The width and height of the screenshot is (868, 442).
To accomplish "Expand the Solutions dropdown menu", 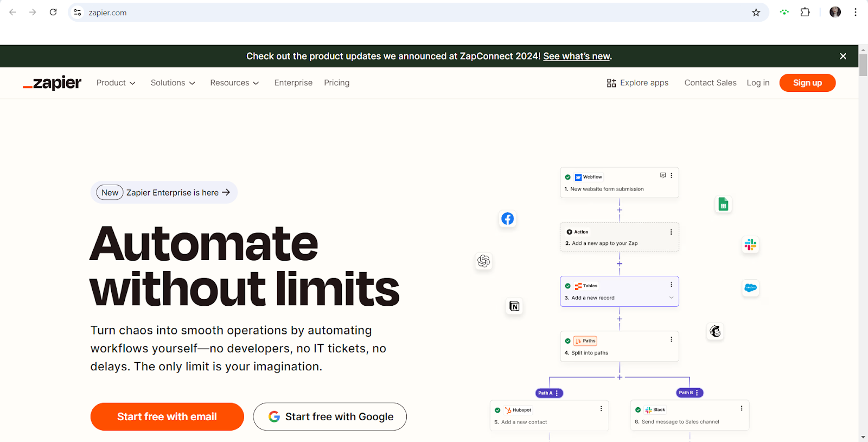I will click(173, 83).
